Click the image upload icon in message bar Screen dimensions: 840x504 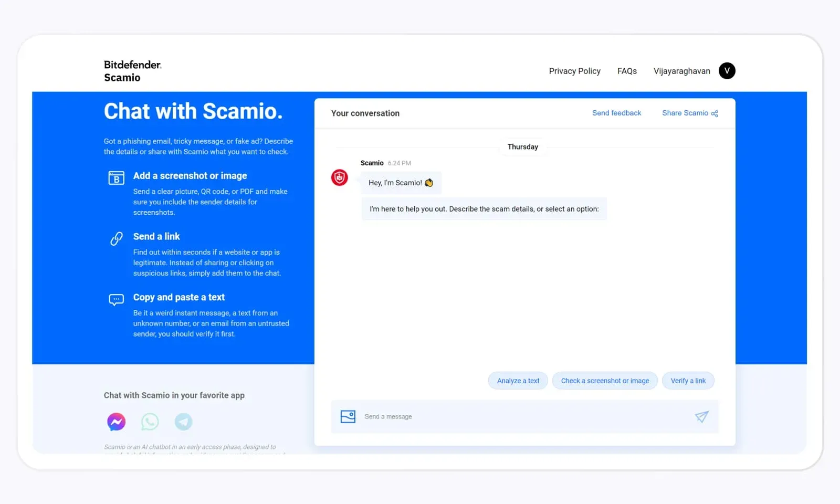pyautogui.click(x=348, y=416)
